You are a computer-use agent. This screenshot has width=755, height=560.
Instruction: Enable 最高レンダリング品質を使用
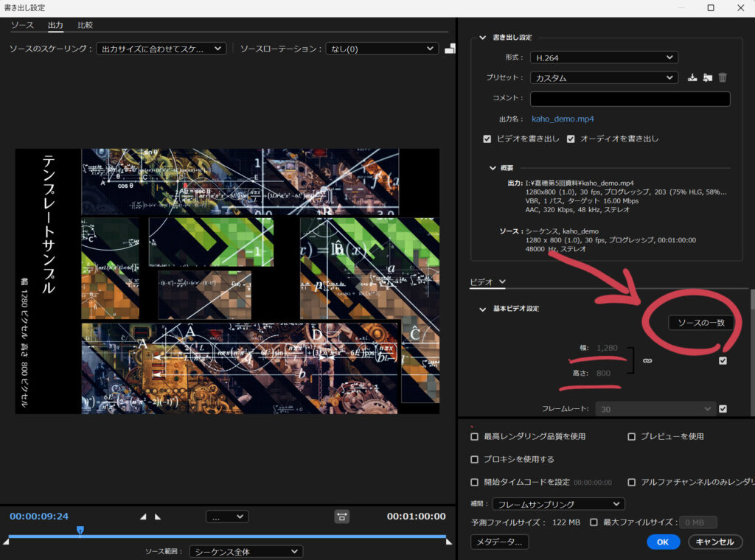point(475,435)
